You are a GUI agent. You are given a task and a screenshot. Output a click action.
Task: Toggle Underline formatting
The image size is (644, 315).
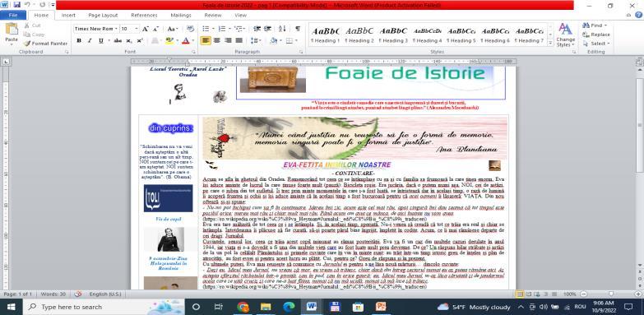coord(100,40)
